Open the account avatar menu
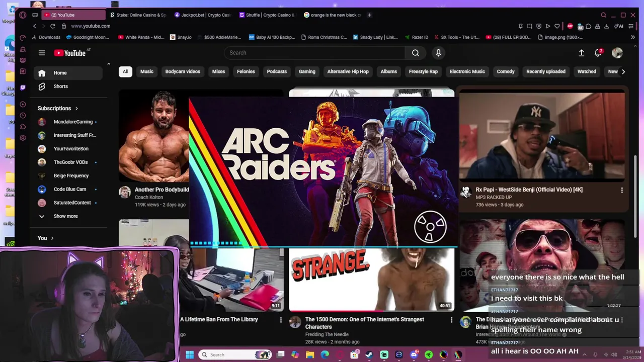 click(x=617, y=53)
